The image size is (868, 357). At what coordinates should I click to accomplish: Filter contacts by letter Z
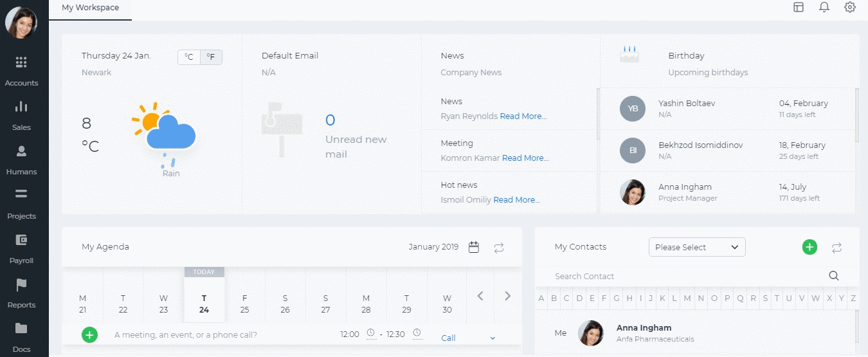(853, 298)
